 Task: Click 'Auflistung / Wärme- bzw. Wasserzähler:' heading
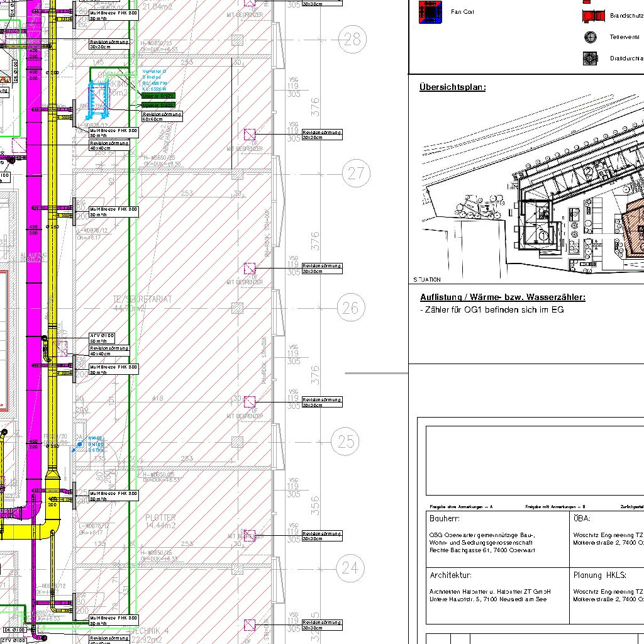[x=502, y=297]
